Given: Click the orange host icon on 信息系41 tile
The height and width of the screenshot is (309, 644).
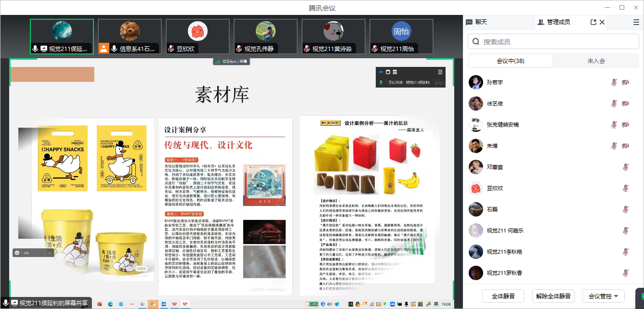Looking at the screenshot, I should pyautogui.click(x=104, y=49).
